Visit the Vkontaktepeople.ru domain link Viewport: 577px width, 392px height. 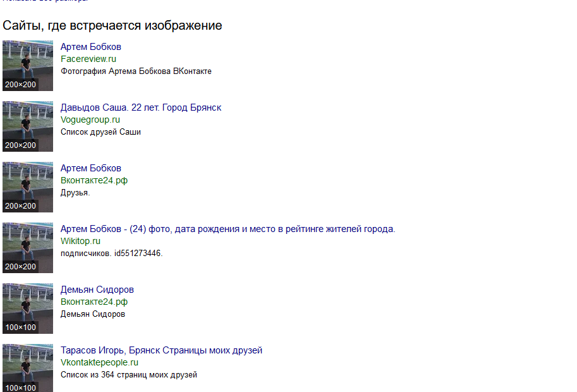99,362
